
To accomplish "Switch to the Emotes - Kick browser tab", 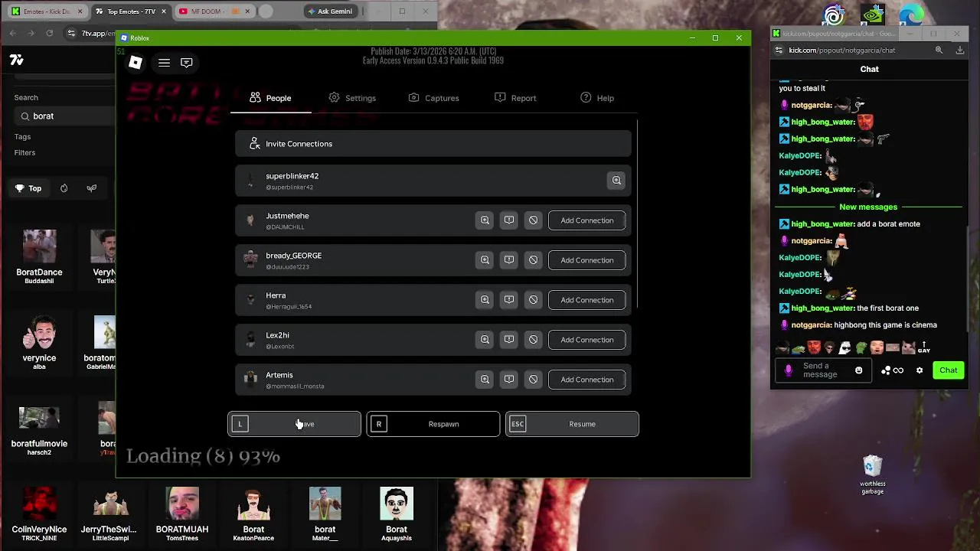I will 46,11.
